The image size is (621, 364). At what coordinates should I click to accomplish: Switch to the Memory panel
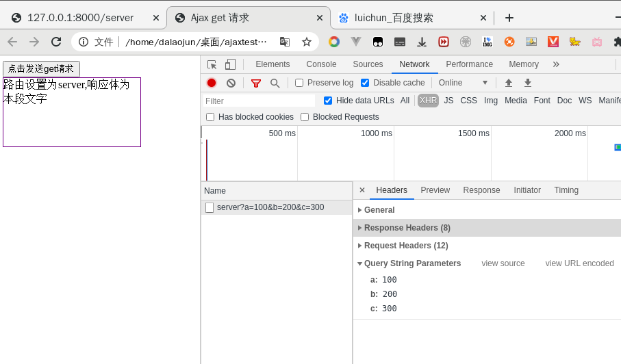coord(524,64)
